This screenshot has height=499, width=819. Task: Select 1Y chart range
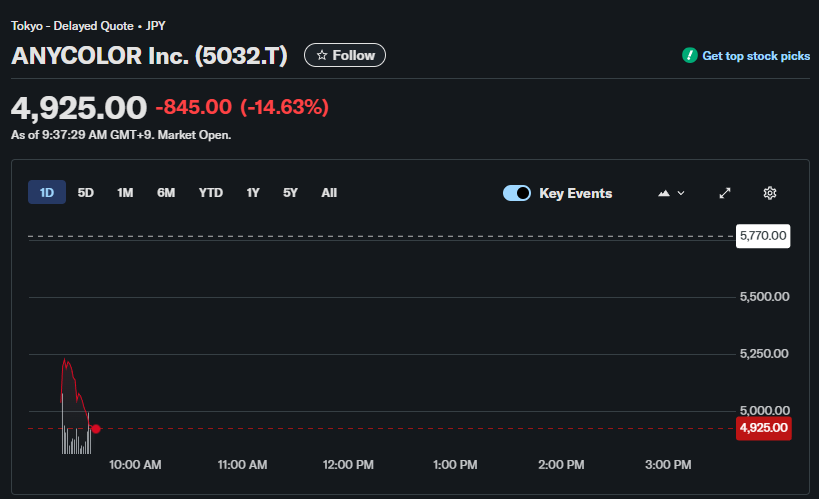click(x=253, y=193)
